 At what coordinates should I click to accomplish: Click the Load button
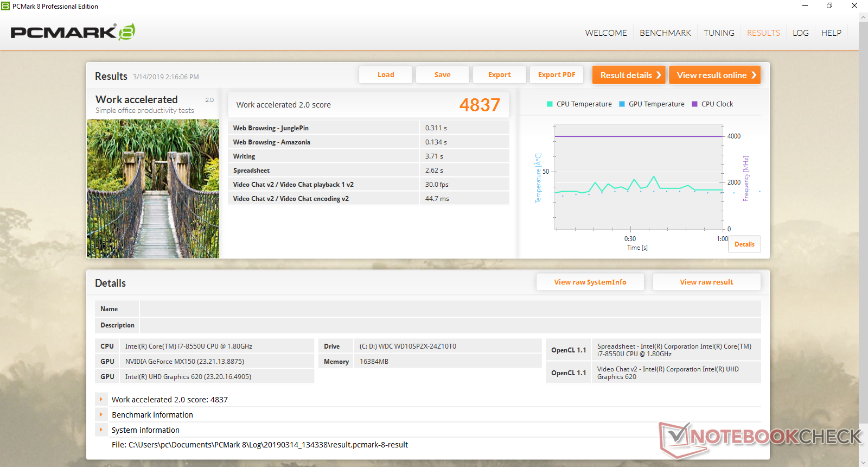click(386, 75)
